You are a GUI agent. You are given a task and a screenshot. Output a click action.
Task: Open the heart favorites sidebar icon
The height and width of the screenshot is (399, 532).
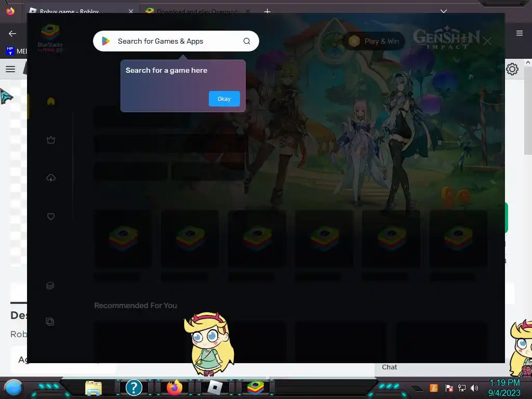click(x=51, y=217)
